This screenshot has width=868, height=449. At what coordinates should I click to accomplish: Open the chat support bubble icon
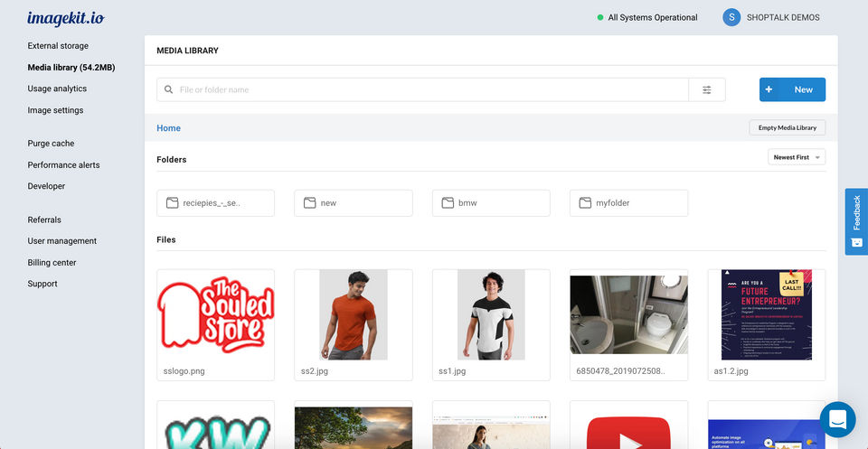[837, 420]
